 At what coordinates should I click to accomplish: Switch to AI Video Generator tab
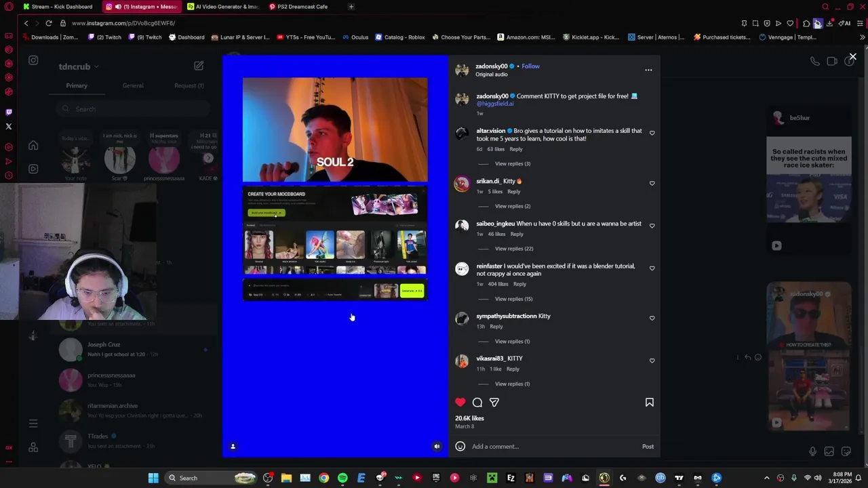pos(224,7)
